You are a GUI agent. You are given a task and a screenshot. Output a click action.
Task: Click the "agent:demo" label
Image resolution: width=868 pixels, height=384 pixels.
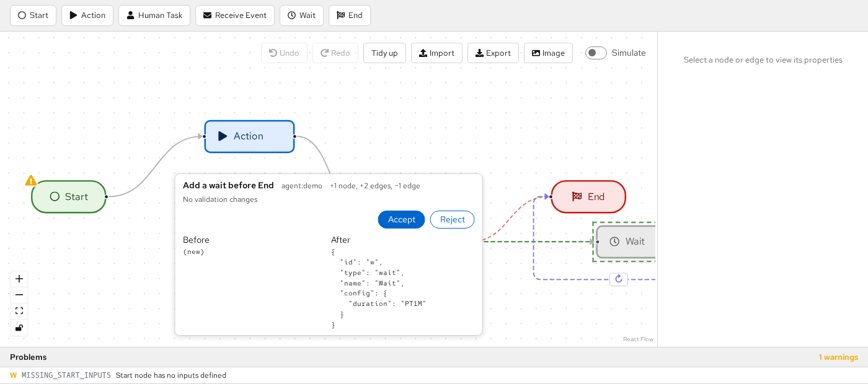(x=302, y=186)
